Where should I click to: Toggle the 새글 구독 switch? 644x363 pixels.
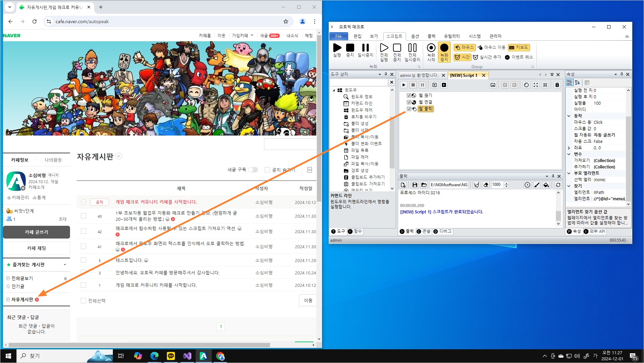(x=253, y=170)
